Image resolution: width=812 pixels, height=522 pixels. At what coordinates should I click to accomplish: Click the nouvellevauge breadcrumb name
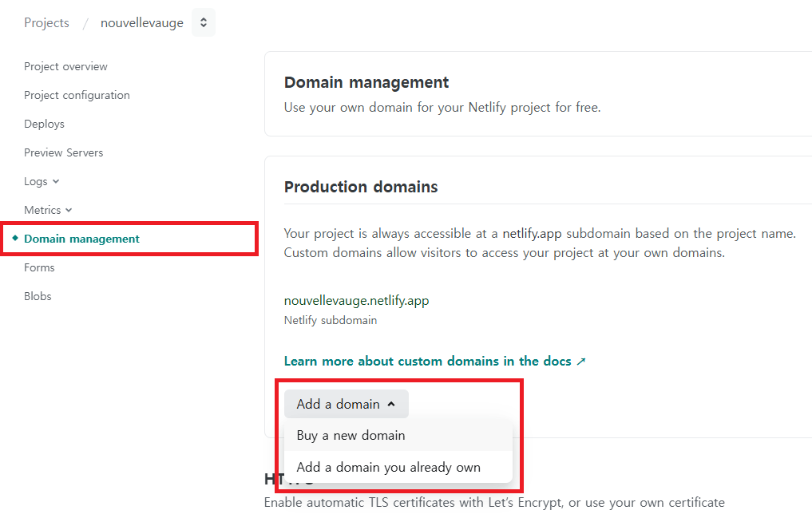coord(142,23)
